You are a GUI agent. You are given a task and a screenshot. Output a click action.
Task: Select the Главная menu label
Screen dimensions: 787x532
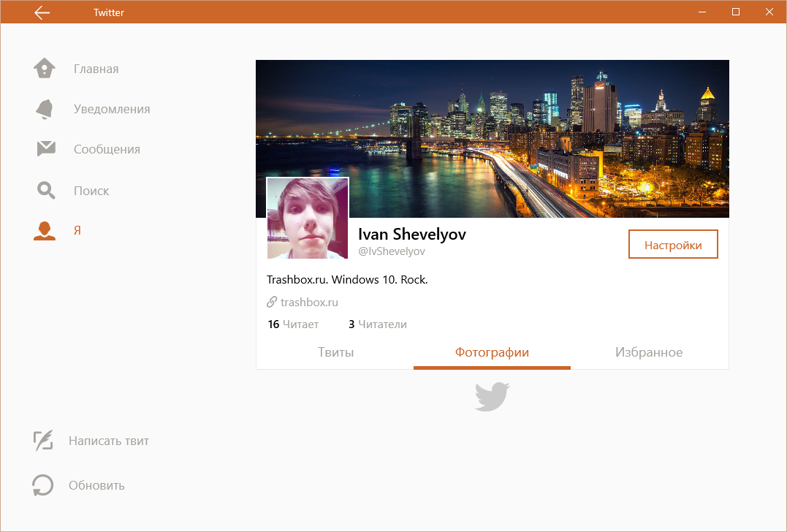96,69
